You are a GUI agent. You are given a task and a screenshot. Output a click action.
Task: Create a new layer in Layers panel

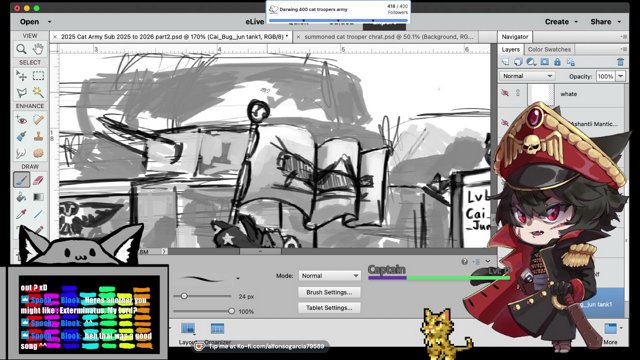[506, 62]
